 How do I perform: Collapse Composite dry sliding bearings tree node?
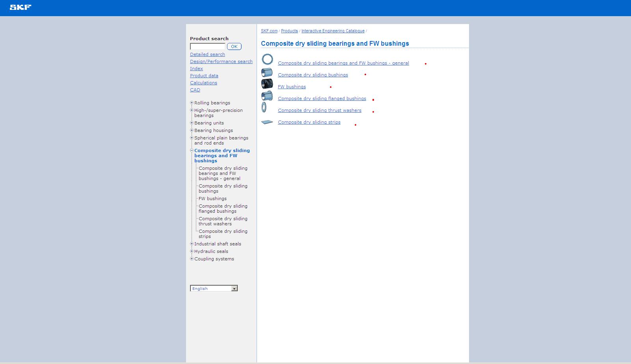(x=192, y=150)
